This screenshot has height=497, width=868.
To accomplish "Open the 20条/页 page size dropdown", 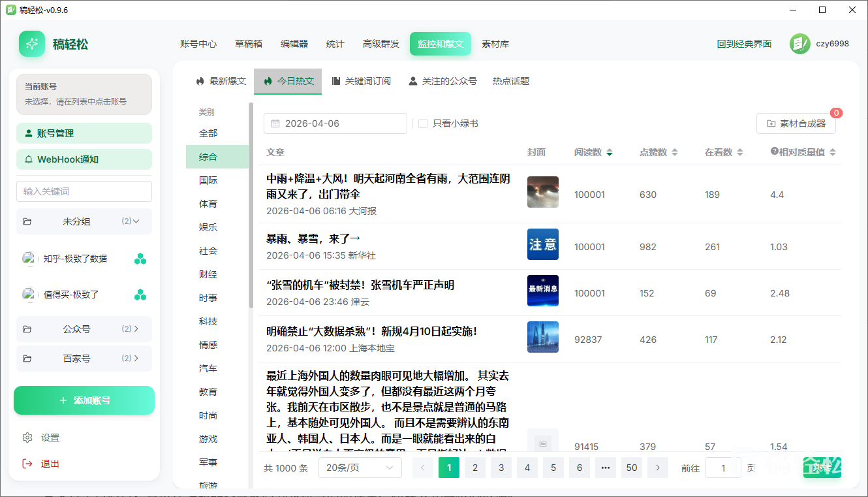I will (x=360, y=468).
